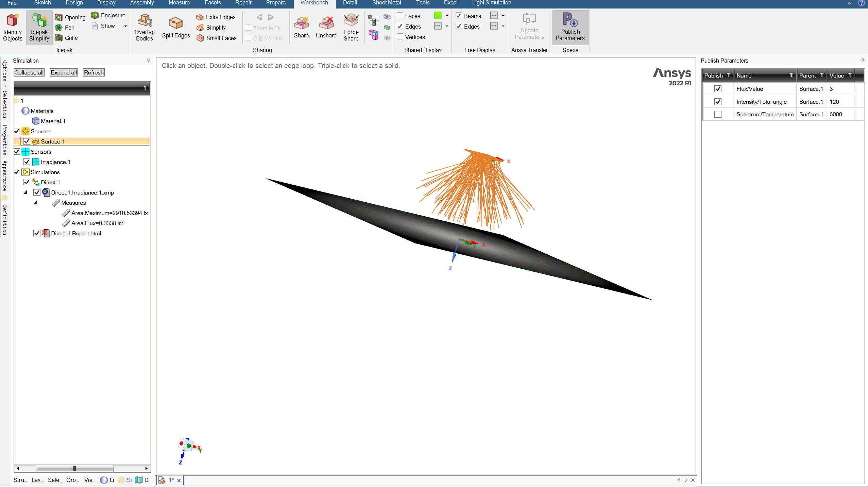868x487 pixels.
Task: Enable the Faces shared display checkbox
Action: point(400,16)
